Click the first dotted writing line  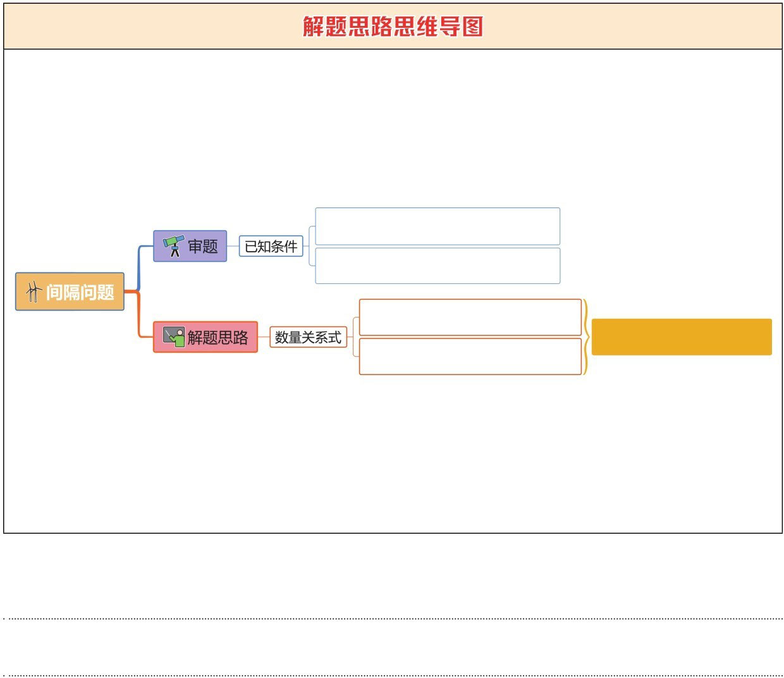tap(392, 619)
